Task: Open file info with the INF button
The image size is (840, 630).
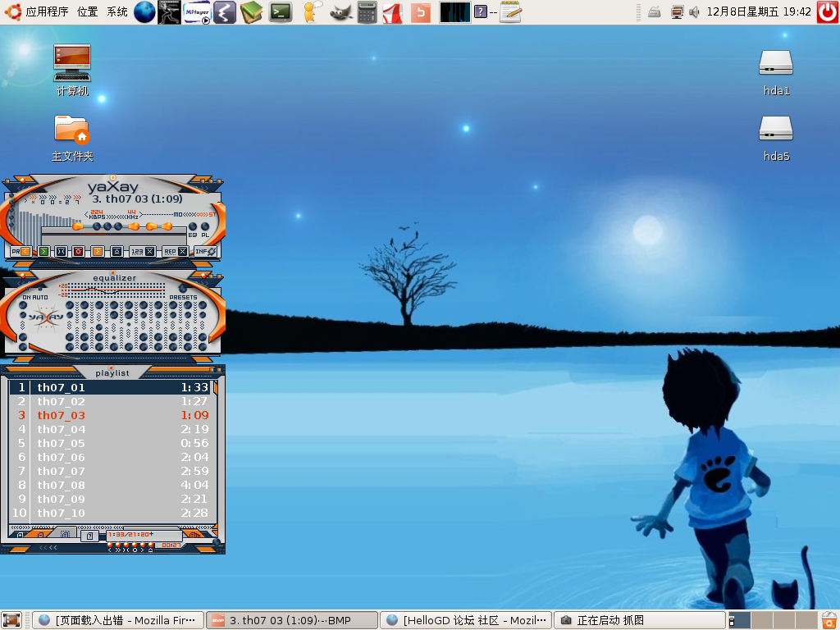Action: (x=206, y=251)
